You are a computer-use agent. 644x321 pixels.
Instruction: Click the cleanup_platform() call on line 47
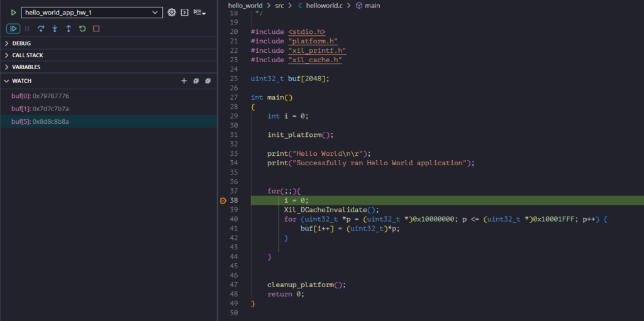point(307,285)
